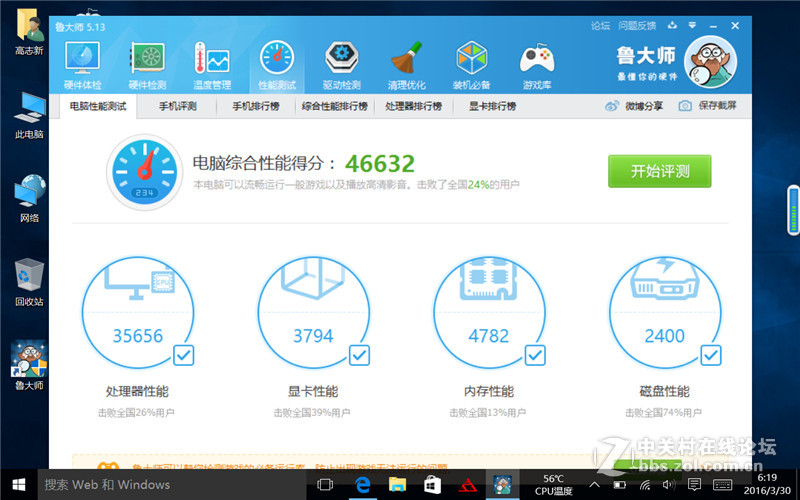The width and height of the screenshot is (800, 500).
Task: Click the touch keyboard tray icon
Action: click(722, 485)
